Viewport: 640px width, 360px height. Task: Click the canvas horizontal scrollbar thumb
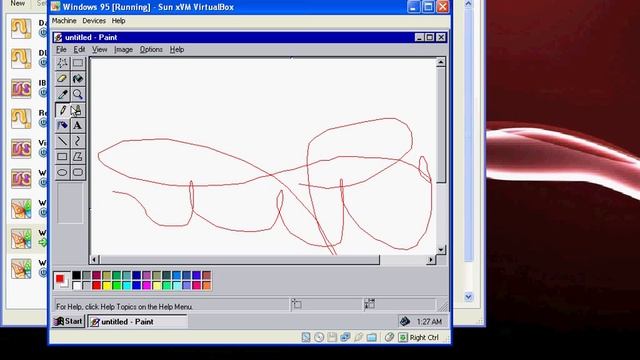coord(239,260)
